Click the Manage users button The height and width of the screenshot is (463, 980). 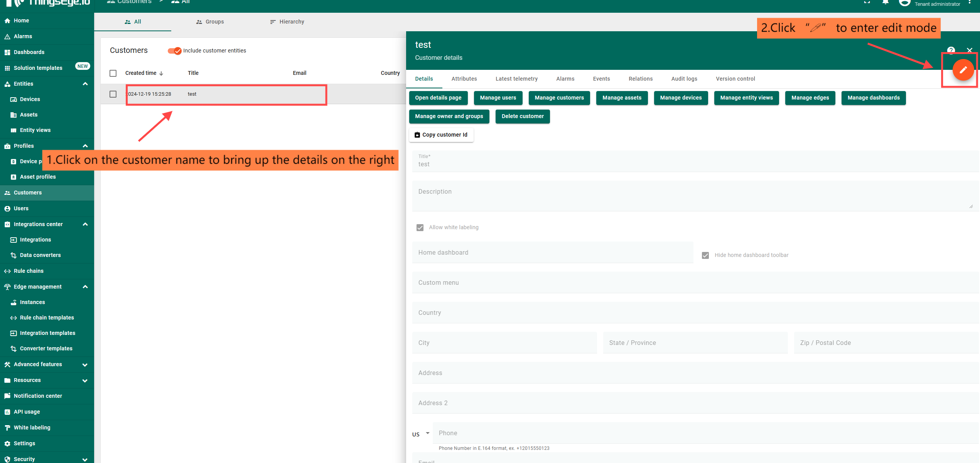[x=498, y=98]
